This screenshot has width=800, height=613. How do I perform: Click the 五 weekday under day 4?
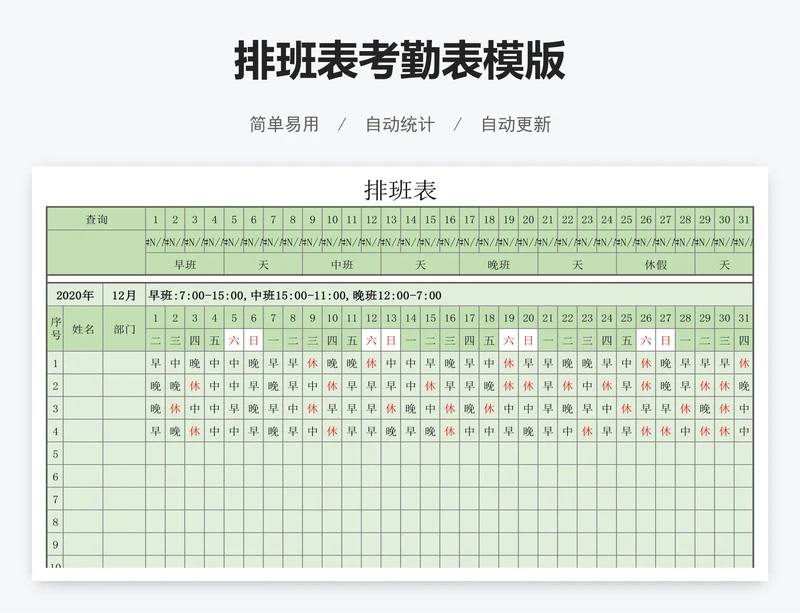[x=214, y=340]
